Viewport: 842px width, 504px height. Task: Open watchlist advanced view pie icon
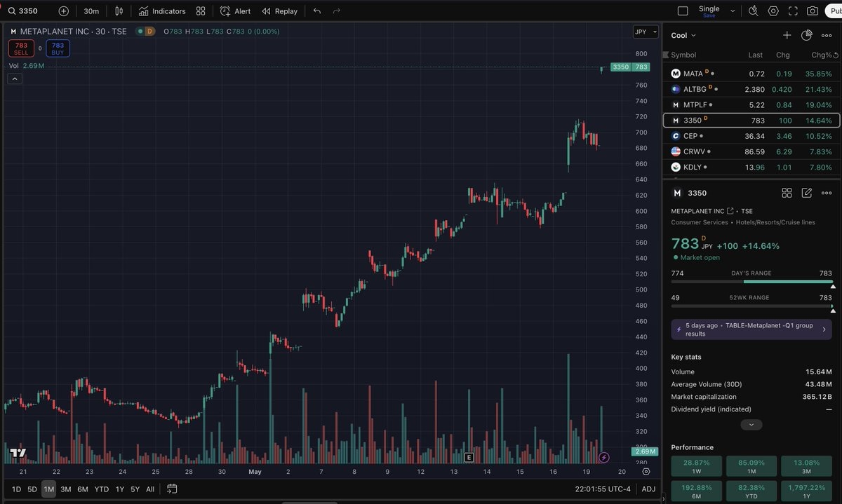coord(807,35)
